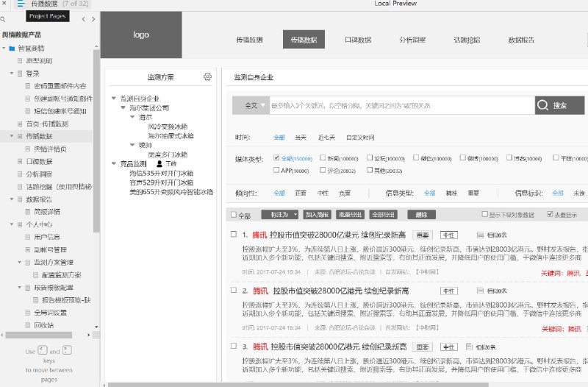Click the blue folder icon for 智慧商情

coord(12,49)
